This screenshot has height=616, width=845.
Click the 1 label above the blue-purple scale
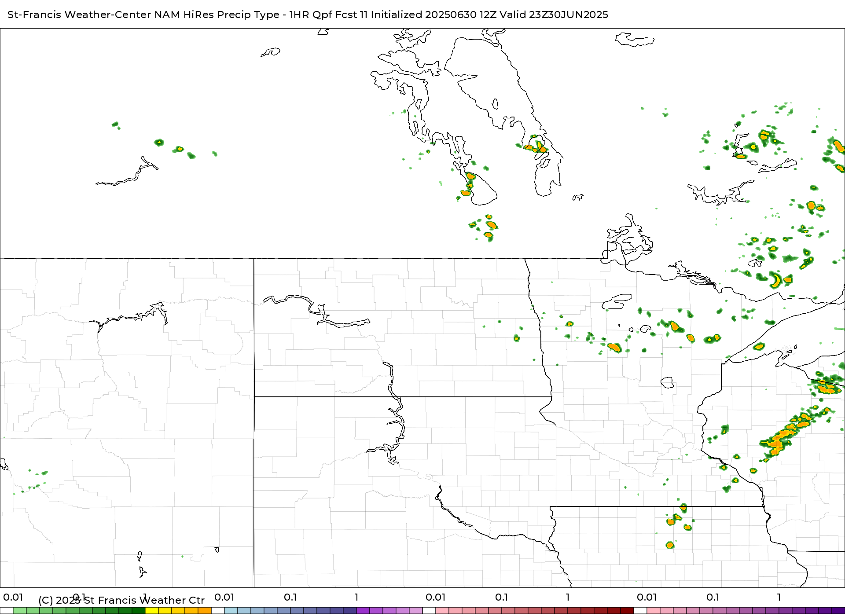[356, 597]
